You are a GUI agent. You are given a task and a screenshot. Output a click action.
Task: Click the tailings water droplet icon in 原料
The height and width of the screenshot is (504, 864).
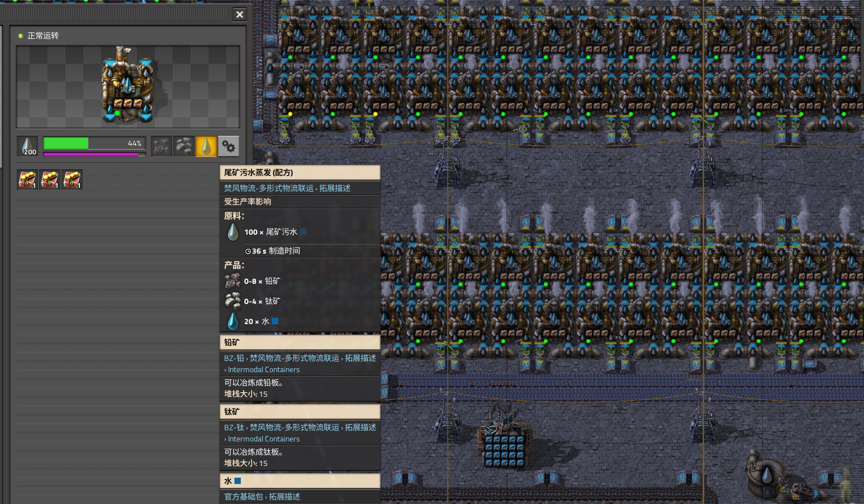click(x=233, y=232)
